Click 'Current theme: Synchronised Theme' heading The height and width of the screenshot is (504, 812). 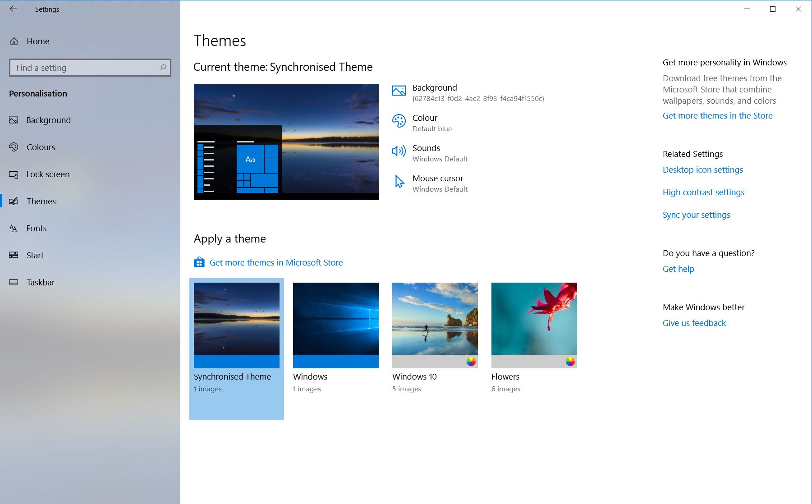coord(283,67)
